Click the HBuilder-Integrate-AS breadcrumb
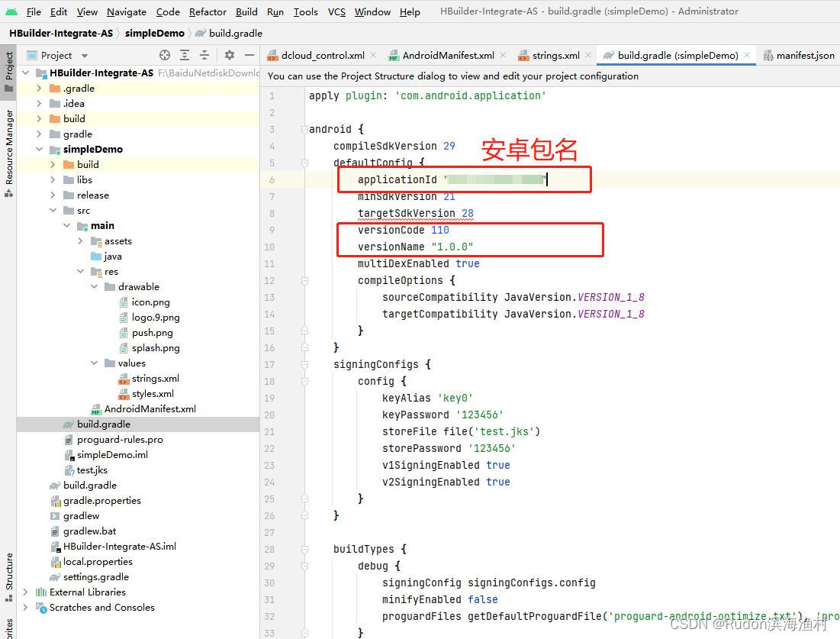The height and width of the screenshot is (639, 840). tap(61, 33)
